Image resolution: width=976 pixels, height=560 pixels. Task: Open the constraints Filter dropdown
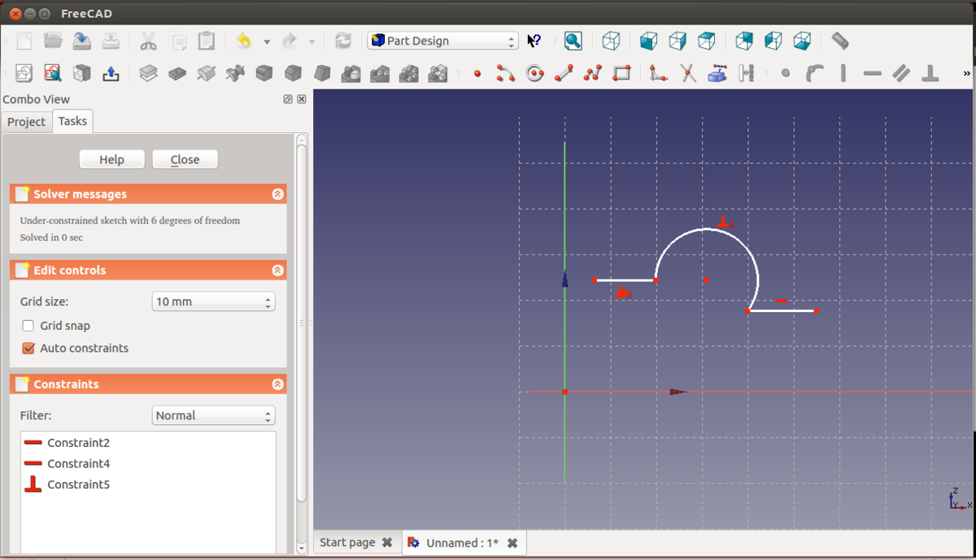(x=213, y=415)
